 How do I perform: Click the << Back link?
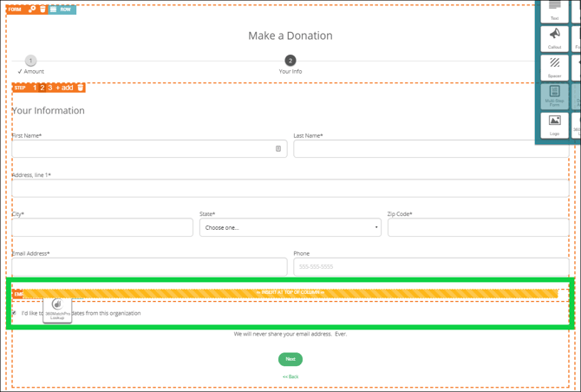click(290, 376)
